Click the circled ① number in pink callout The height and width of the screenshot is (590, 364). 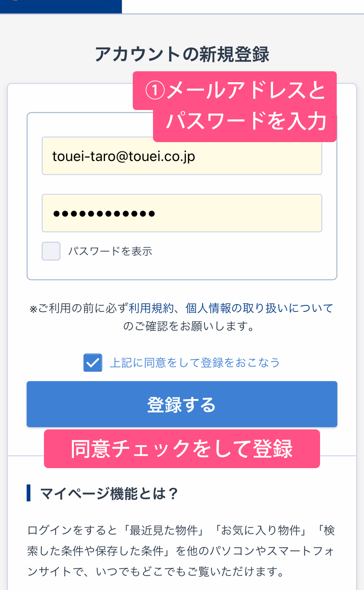(x=154, y=91)
